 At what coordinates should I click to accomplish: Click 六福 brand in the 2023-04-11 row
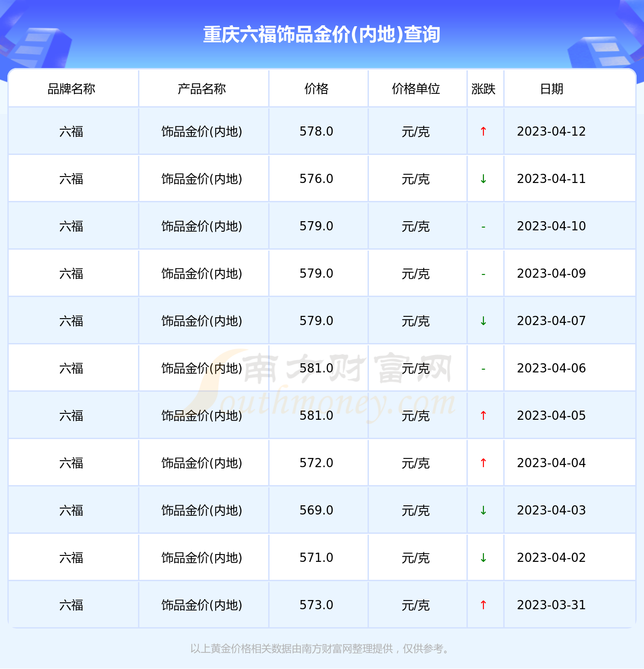[x=71, y=179]
